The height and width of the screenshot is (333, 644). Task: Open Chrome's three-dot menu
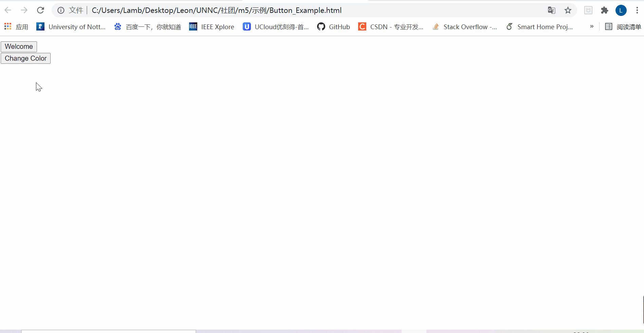(637, 10)
